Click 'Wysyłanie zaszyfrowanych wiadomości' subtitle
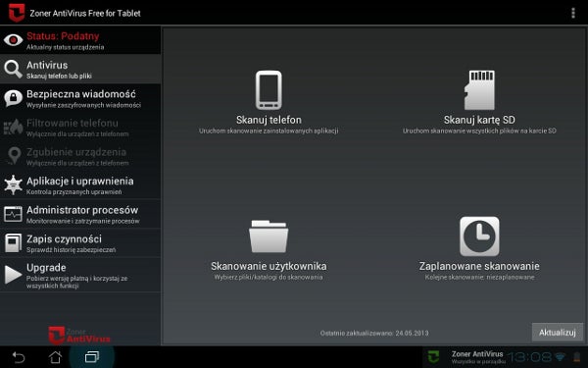Screen dimensions: 588x368 pos(83,105)
